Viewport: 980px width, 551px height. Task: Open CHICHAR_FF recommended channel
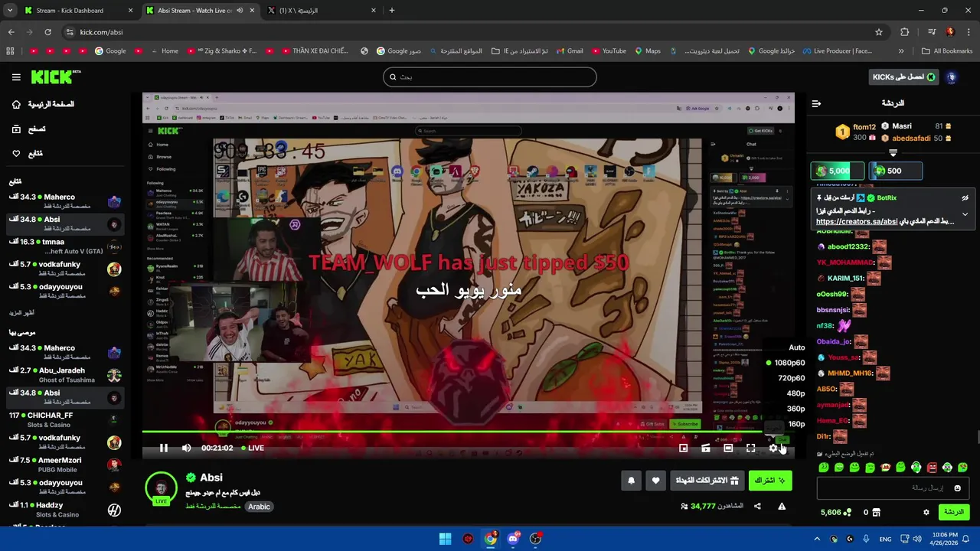pyautogui.click(x=65, y=419)
